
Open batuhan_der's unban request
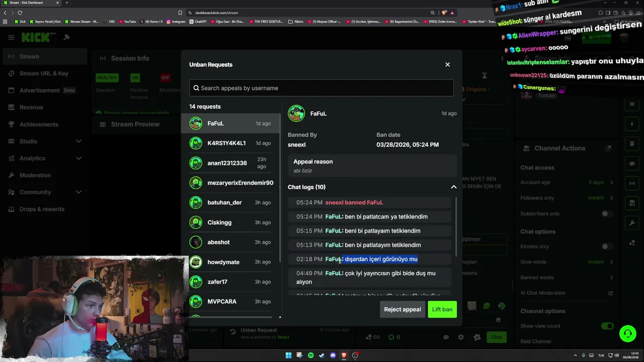coord(230,203)
